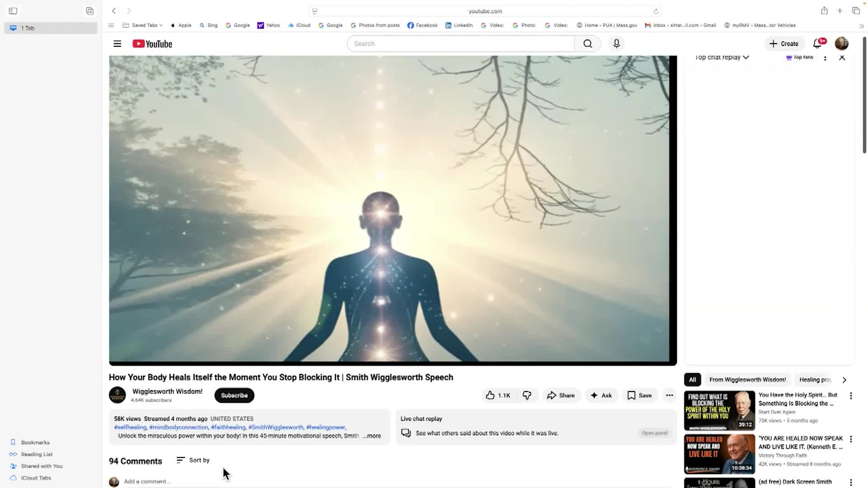
Task: Save the video to a playlist
Action: click(640, 395)
